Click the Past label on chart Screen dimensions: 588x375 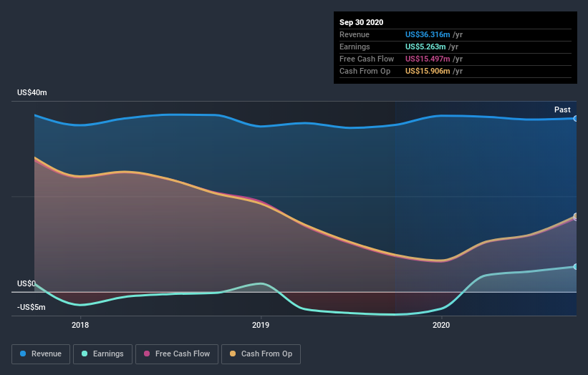tap(562, 109)
